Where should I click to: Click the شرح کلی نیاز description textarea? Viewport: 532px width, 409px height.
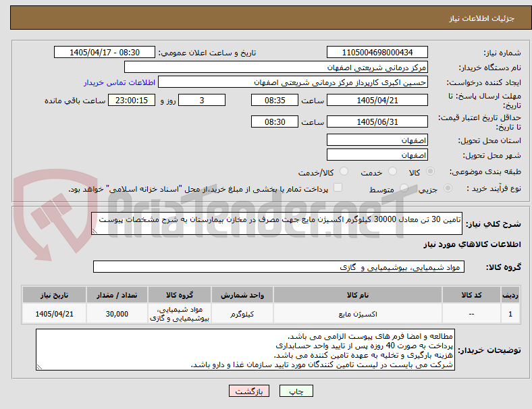[277, 223]
